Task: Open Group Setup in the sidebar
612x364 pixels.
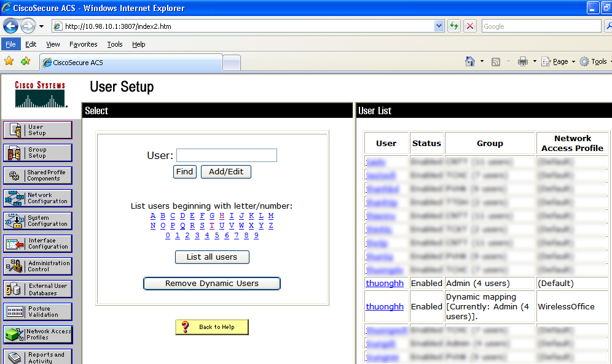Action: (37, 153)
